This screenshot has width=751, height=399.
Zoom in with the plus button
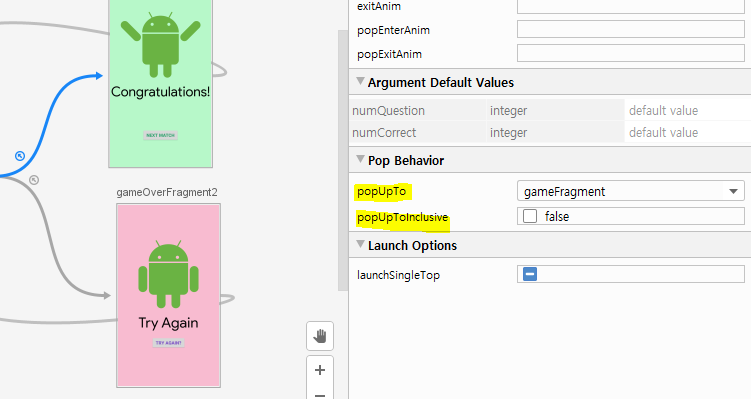pos(320,370)
